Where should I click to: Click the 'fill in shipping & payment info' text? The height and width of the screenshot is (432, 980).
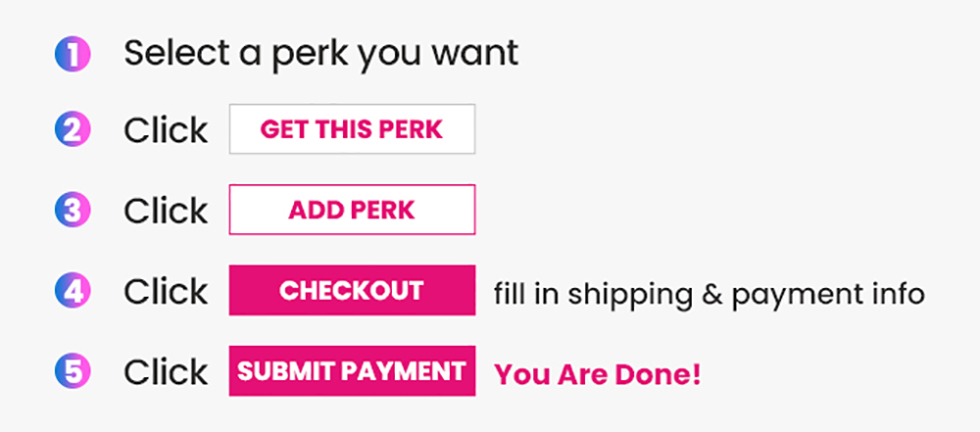[x=709, y=293]
